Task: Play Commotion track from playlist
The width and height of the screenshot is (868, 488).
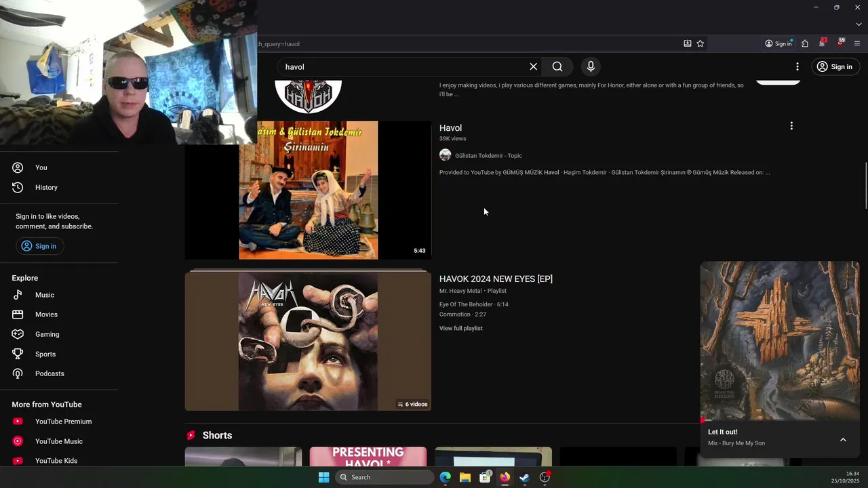Action: 462,314
